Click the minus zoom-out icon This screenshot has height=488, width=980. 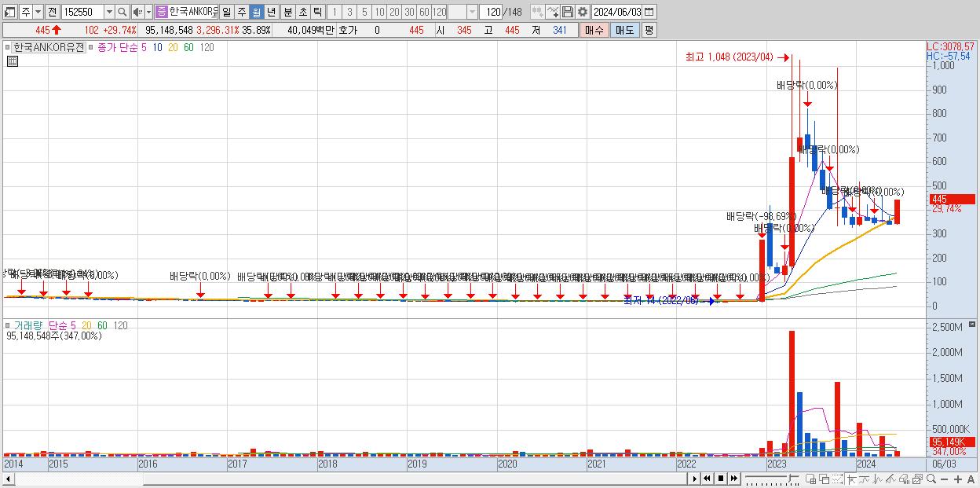click(x=944, y=479)
